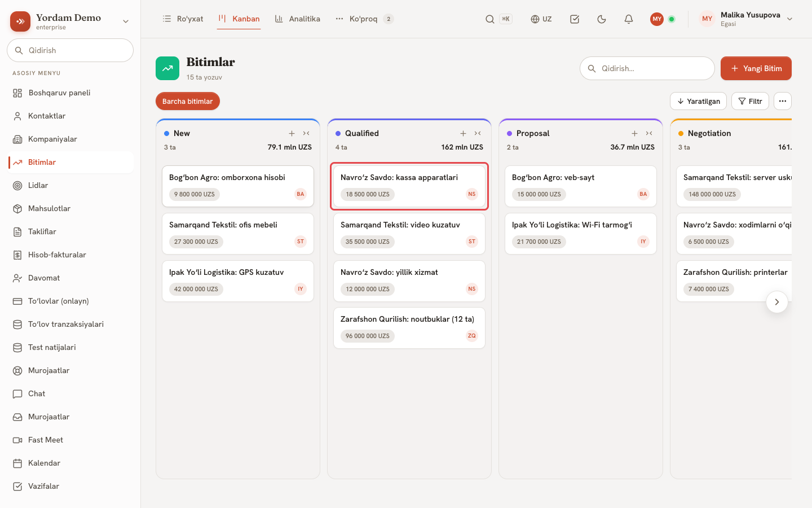The image size is (812, 508).
Task: Open the Filtr filter button
Action: tap(750, 101)
